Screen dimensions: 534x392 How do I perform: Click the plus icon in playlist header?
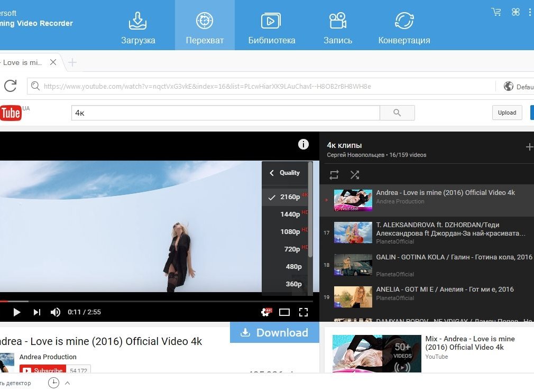529,147
